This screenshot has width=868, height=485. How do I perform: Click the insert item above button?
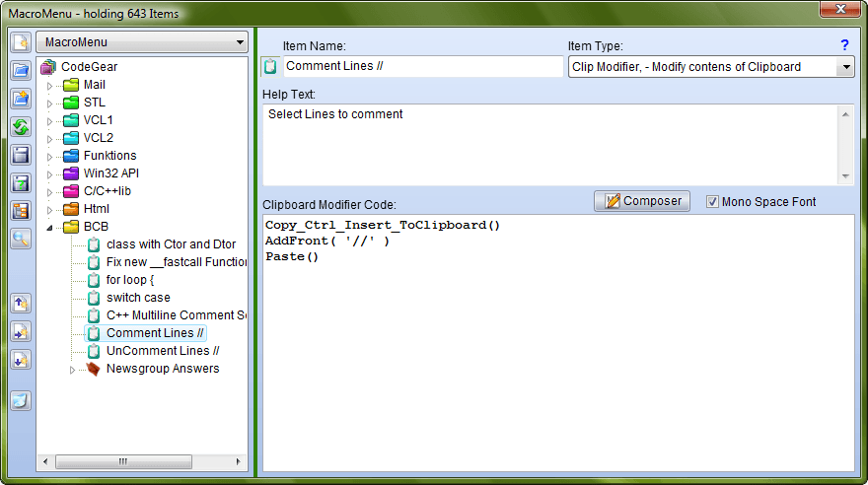point(21,303)
